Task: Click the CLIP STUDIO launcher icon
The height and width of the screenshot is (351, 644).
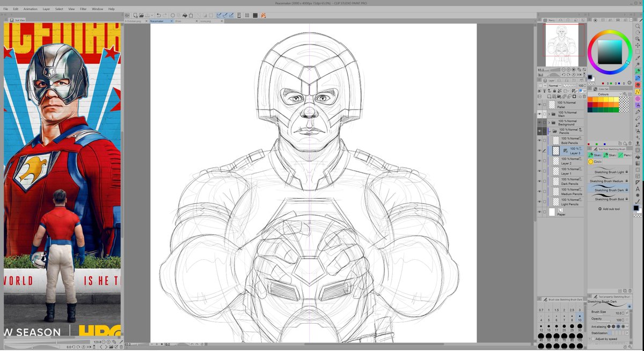Action: 126,16
